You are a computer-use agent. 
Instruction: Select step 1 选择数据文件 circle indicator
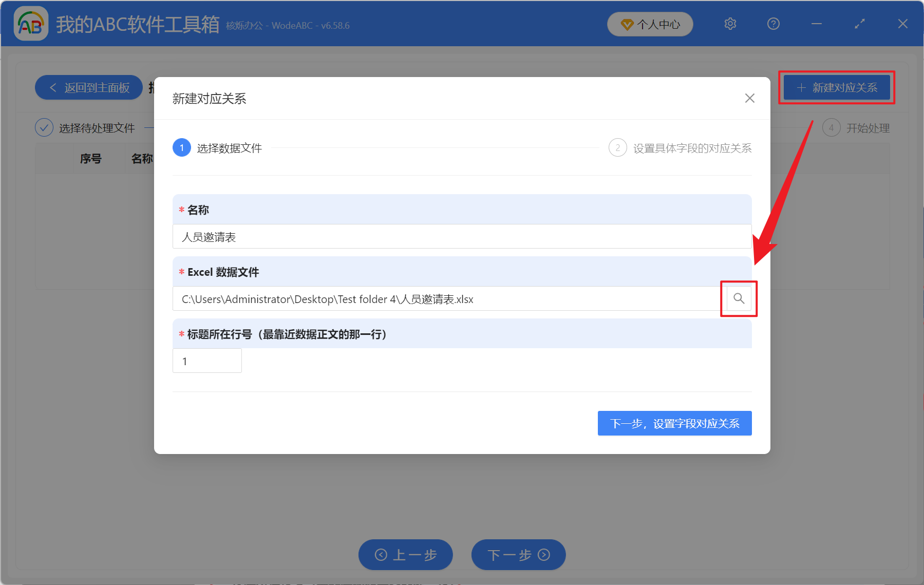pos(181,147)
